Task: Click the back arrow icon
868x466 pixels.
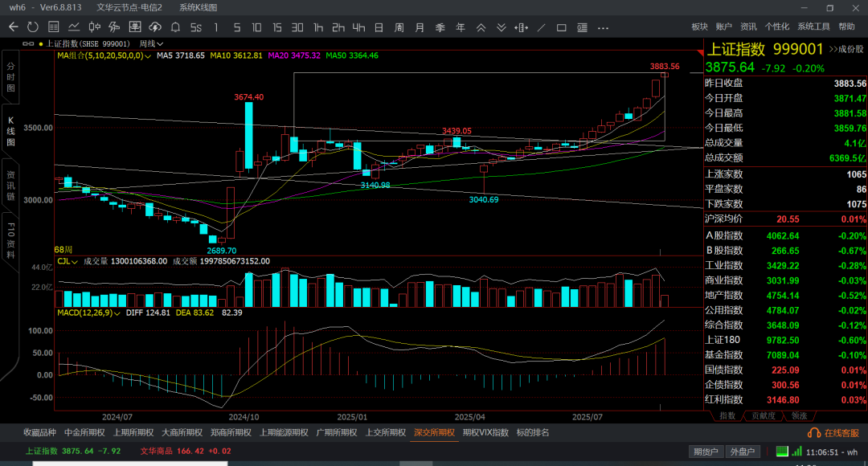Action: click(x=14, y=27)
